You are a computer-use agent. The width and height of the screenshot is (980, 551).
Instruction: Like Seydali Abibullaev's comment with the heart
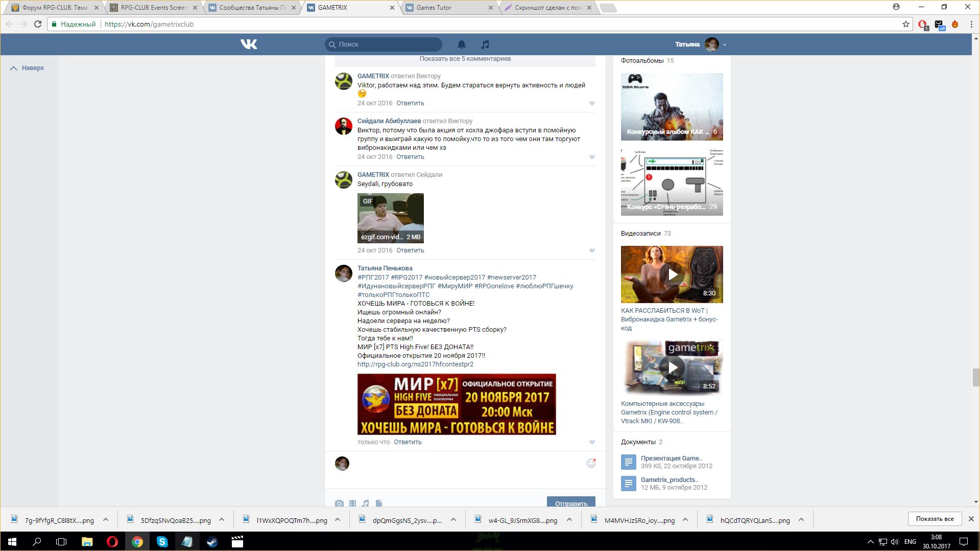tap(592, 157)
